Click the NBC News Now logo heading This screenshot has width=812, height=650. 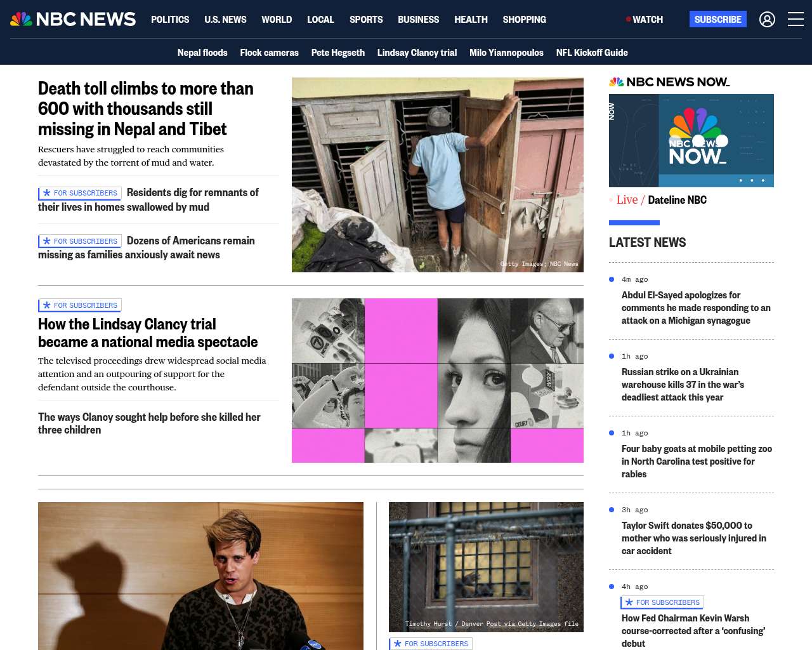click(x=669, y=82)
